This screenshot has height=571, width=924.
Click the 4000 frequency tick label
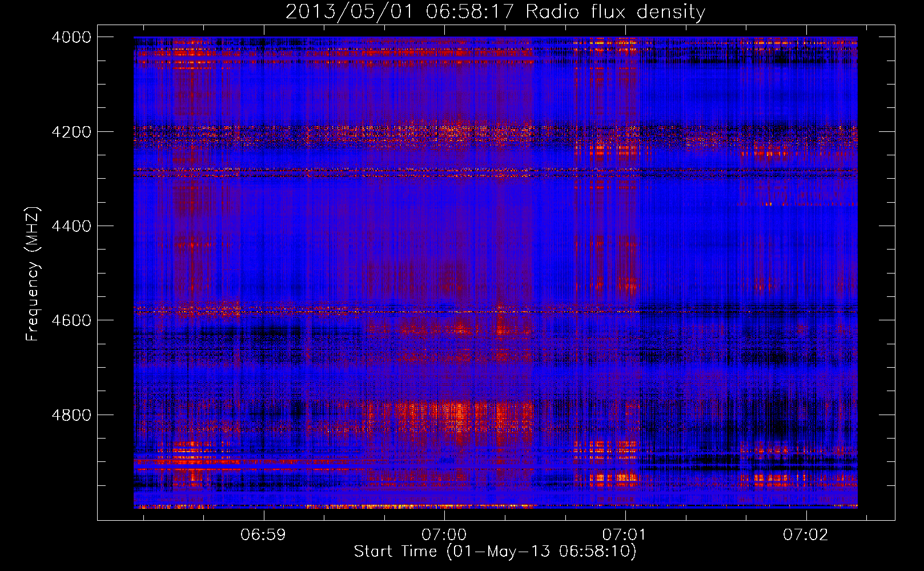tap(71, 37)
